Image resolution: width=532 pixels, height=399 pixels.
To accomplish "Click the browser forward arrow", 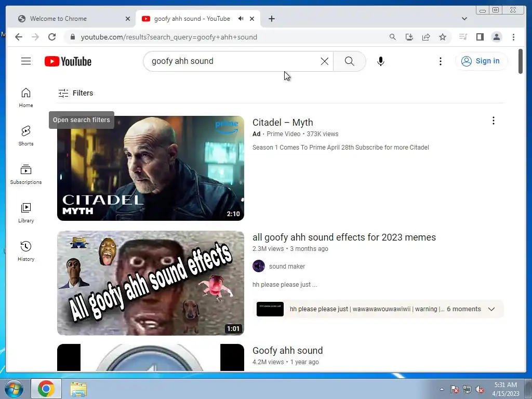I will pyautogui.click(x=35, y=37).
